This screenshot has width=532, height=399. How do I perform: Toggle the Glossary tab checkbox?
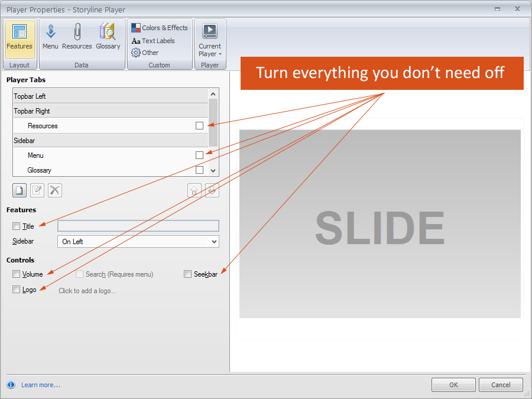(200, 170)
